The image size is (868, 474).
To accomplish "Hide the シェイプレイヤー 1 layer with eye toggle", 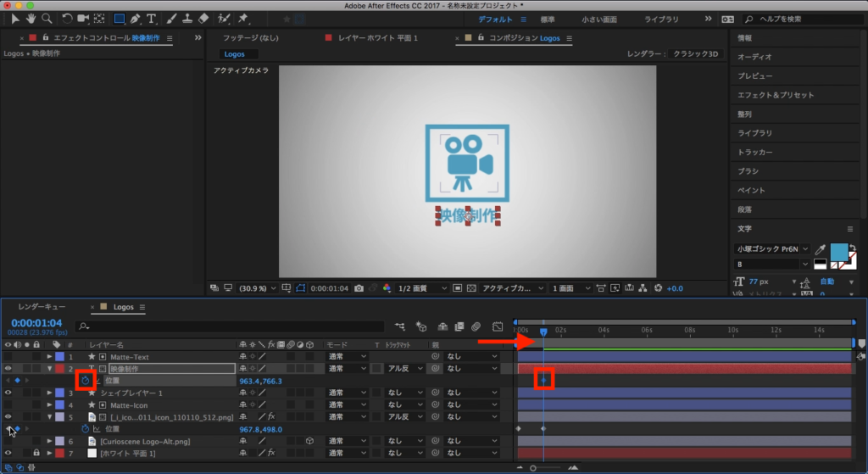I will tap(8, 393).
